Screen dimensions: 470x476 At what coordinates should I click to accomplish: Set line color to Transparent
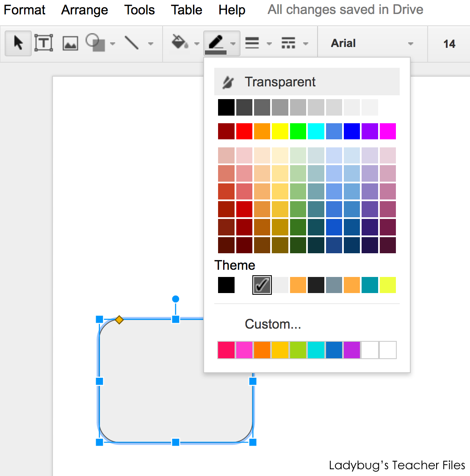280,82
